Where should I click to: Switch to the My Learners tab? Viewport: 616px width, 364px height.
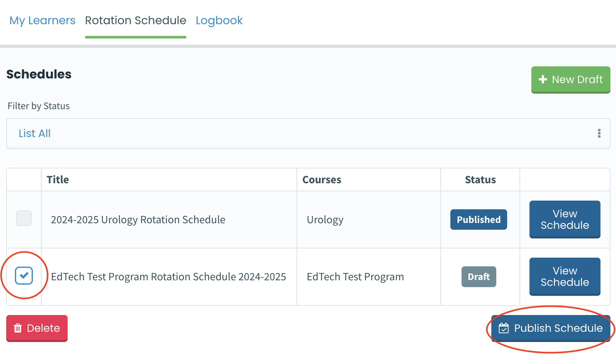click(42, 20)
